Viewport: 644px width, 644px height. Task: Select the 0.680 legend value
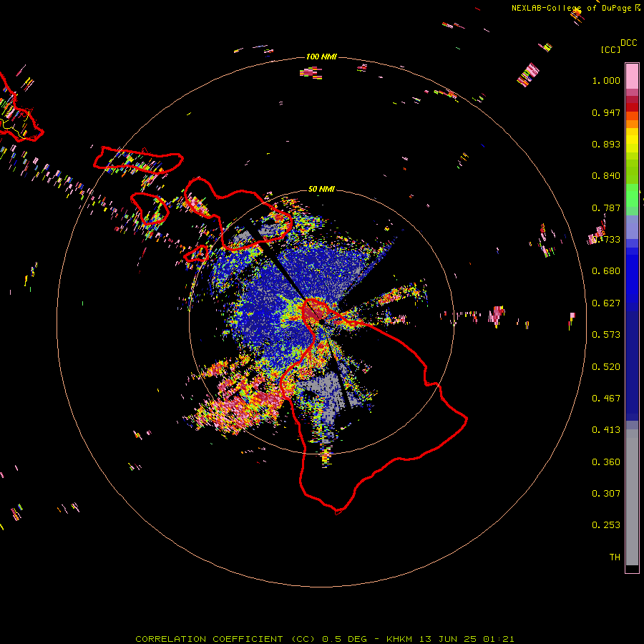coord(606,271)
